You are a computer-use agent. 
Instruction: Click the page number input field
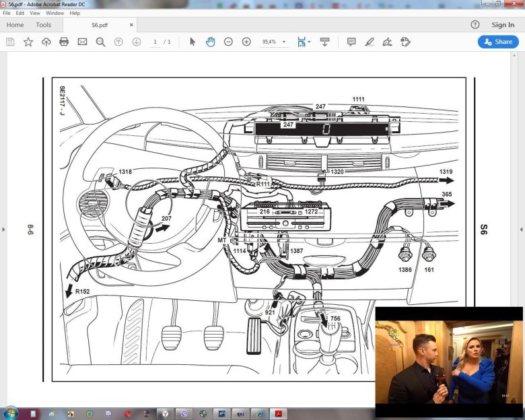(155, 42)
